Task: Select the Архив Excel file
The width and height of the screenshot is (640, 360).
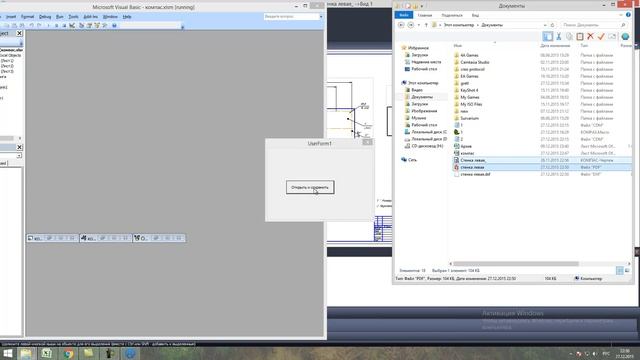Action: coord(466,146)
